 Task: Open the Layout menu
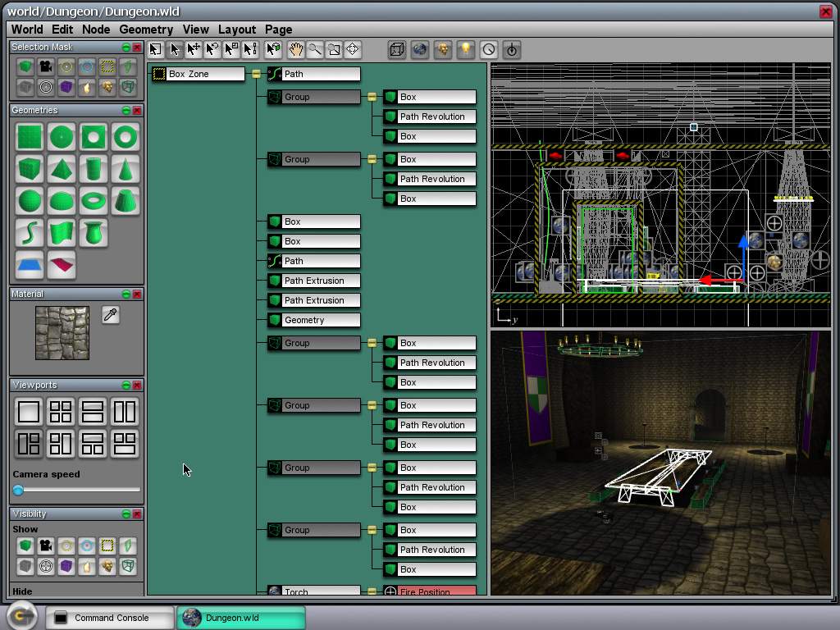click(237, 30)
